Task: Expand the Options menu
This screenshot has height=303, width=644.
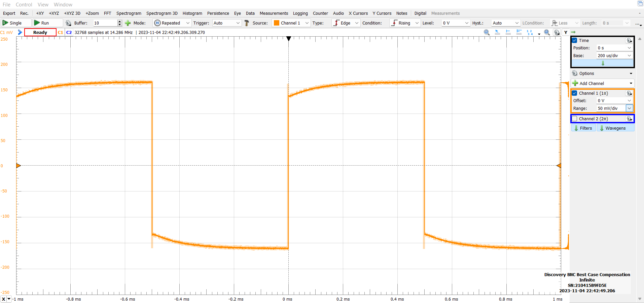Action: coord(602,73)
